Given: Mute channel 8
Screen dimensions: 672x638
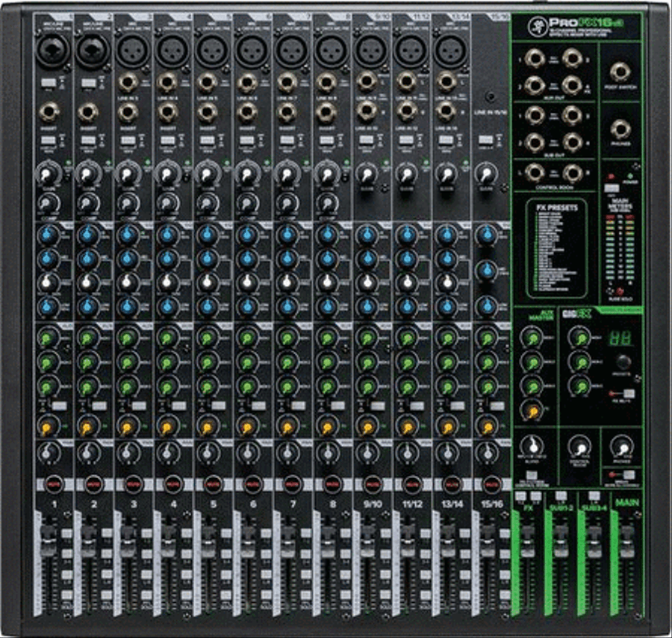Looking at the screenshot, I should 332,485.
